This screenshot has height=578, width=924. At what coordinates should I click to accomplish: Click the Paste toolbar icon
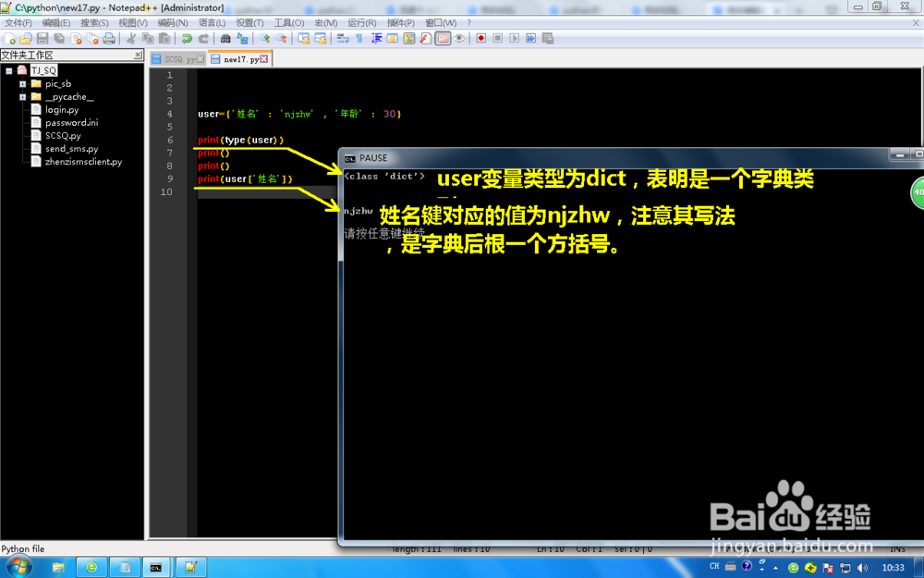click(x=163, y=39)
